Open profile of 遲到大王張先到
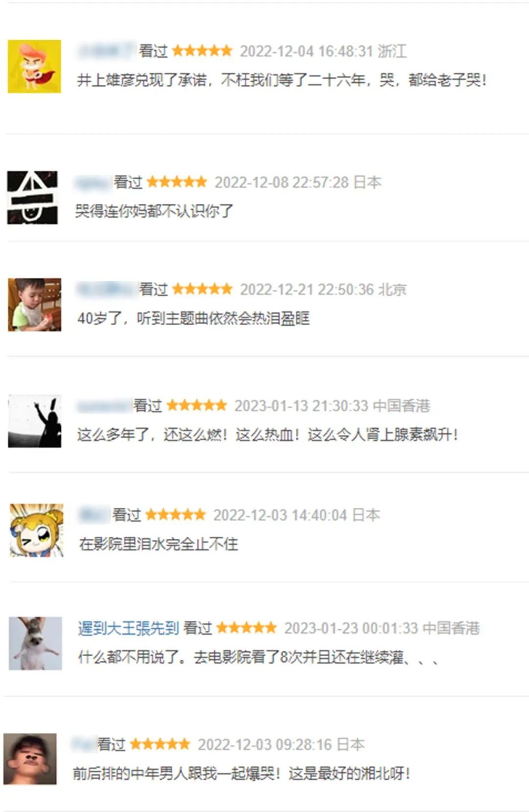This screenshot has width=529, height=812. (128, 628)
